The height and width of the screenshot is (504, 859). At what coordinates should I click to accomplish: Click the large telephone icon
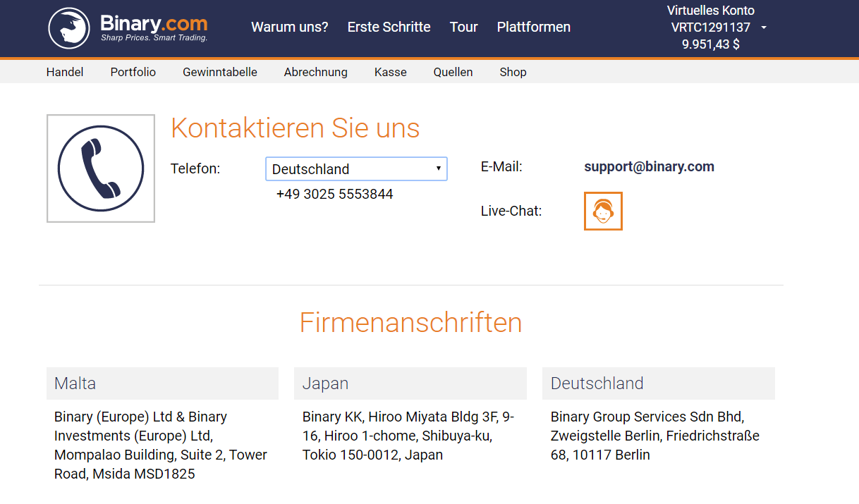101,168
